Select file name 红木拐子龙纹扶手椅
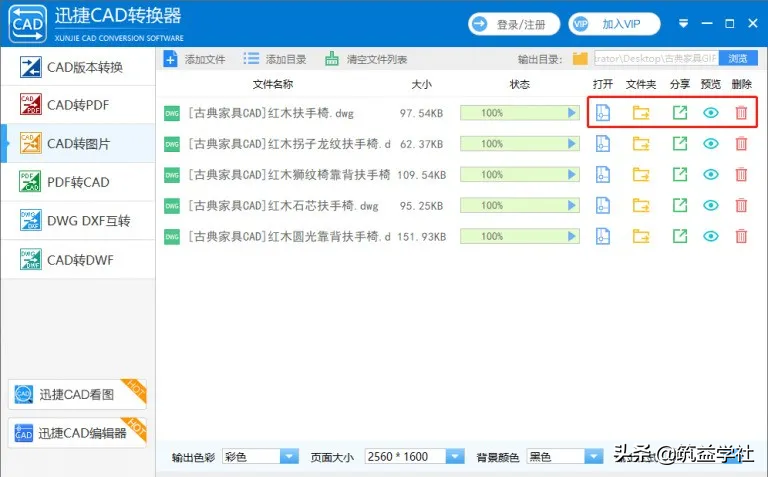This screenshot has width=768, height=477. click(x=289, y=144)
